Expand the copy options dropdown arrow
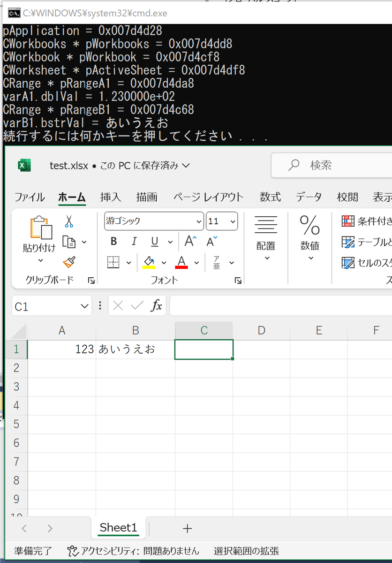This screenshot has height=563, width=392. click(84, 242)
